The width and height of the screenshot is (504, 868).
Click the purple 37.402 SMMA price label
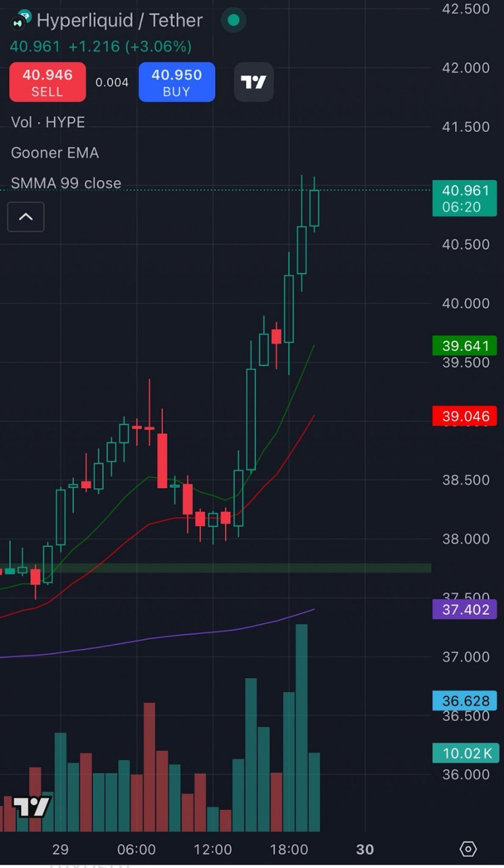click(466, 610)
